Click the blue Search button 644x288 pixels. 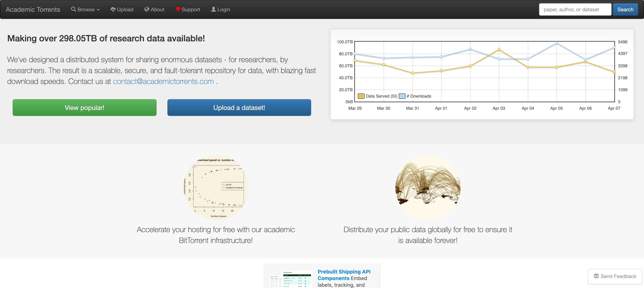coord(625,9)
